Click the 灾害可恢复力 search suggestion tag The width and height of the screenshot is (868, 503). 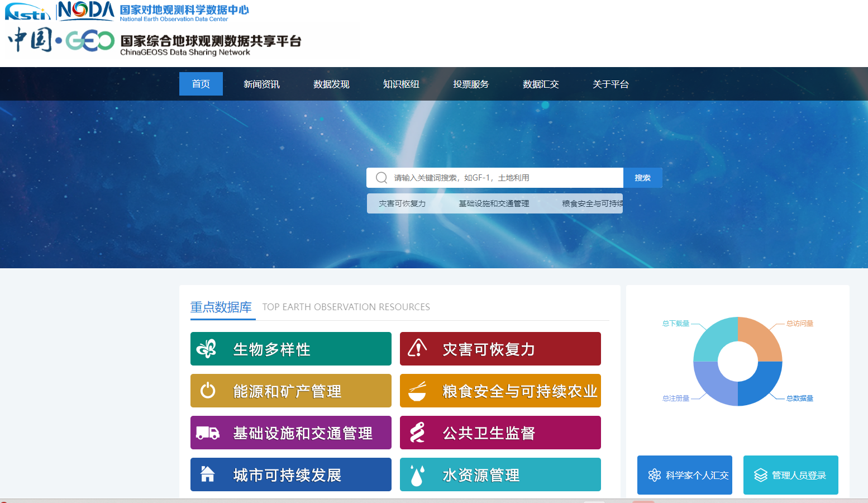coord(402,203)
